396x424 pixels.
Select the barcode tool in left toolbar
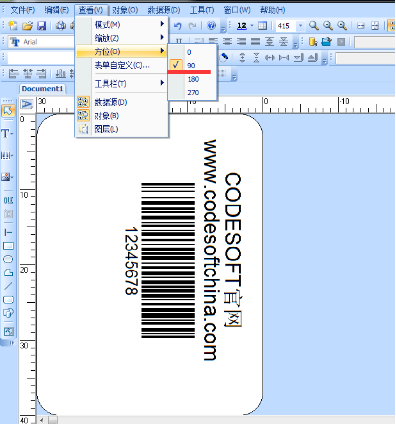(8, 155)
